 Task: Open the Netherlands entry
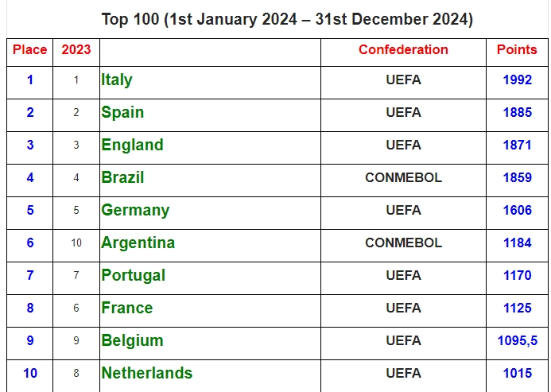click(146, 374)
